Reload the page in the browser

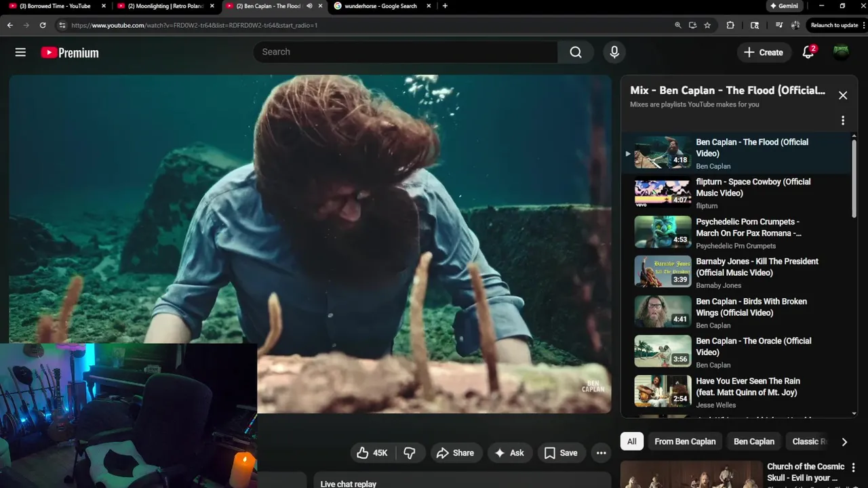coord(43,25)
